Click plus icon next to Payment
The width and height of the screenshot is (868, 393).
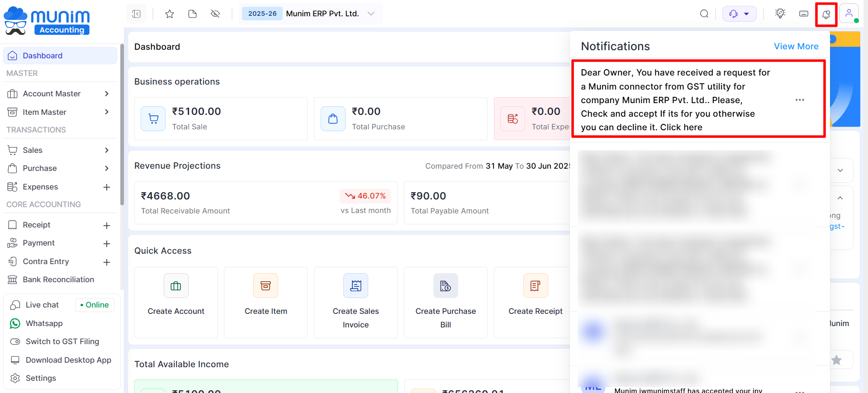point(107,244)
